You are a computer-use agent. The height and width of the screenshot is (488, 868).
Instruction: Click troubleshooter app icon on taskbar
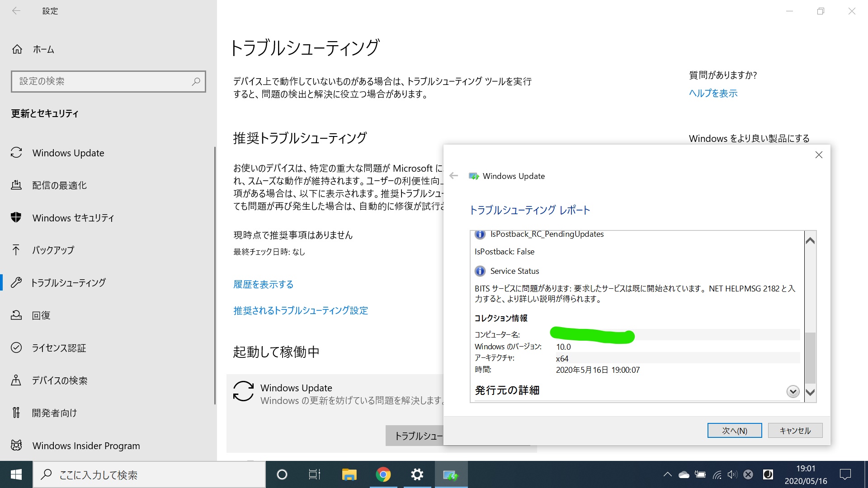[x=451, y=474]
